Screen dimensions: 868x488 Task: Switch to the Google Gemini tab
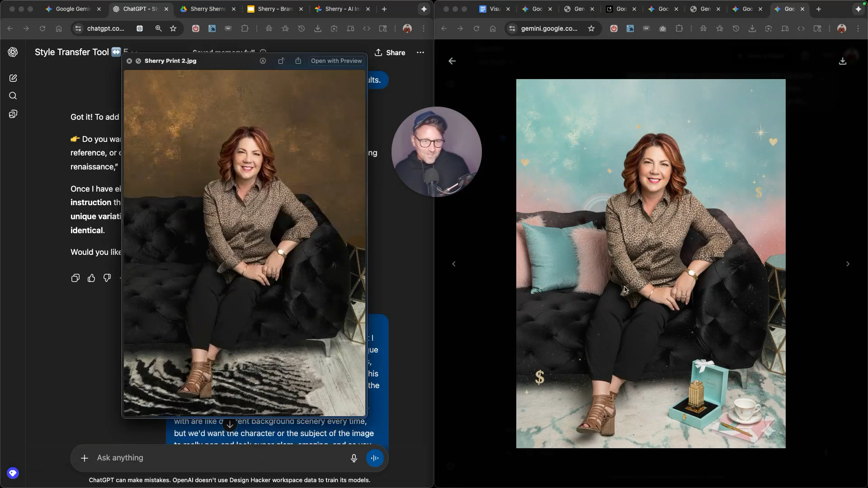[72, 9]
